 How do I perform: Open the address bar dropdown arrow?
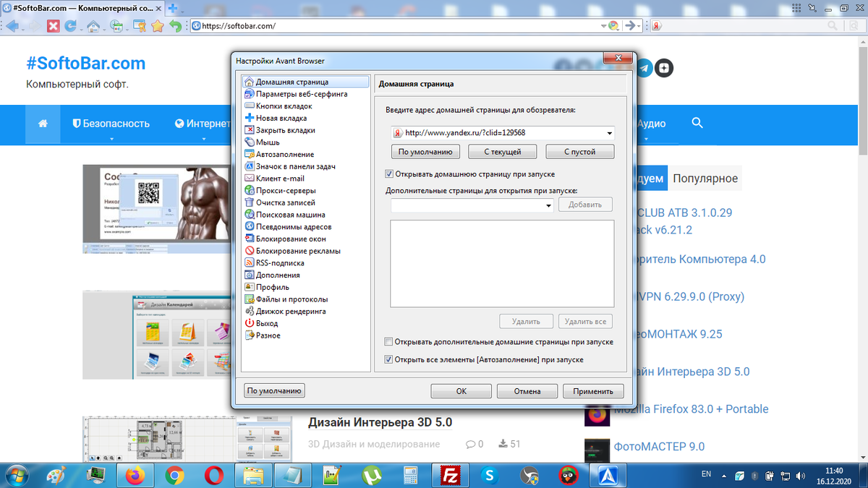(x=603, y=25)
